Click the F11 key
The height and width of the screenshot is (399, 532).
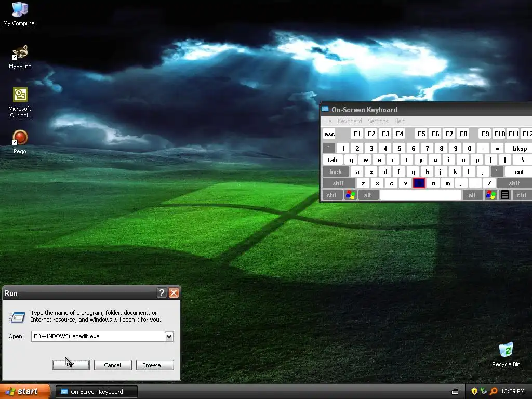tap(513, 134)
